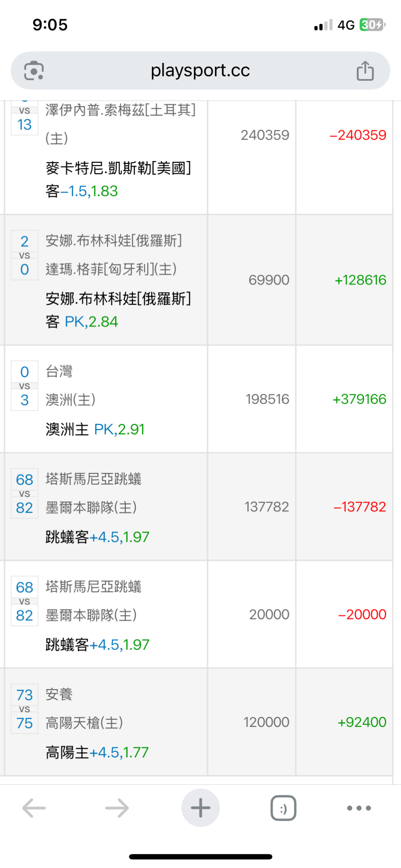Tap the 麥卡特尼.凱斯勒 客 -1.5,1.83 pick
The height and width of the screenshot is (868, 401).
[x=118, y=179]
